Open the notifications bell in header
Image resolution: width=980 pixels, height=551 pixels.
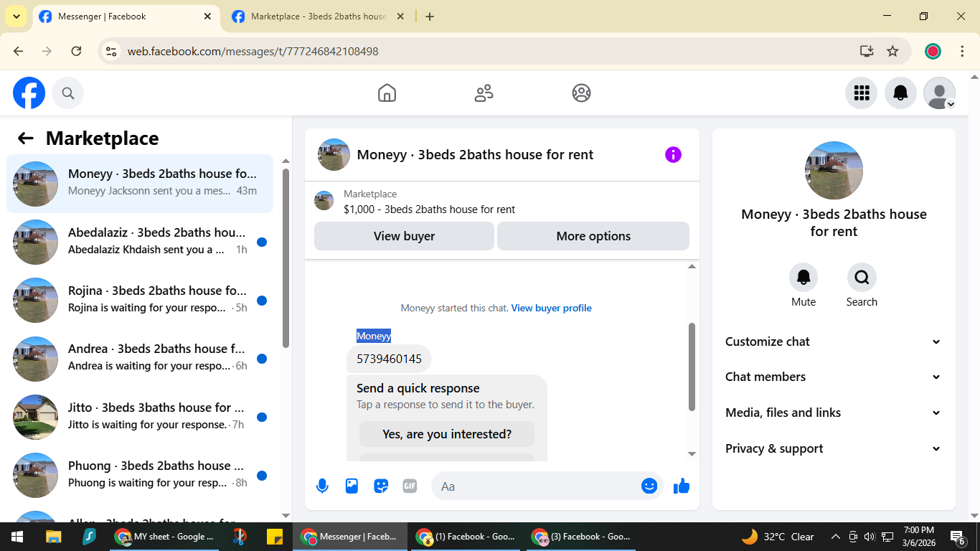pyautogui.click(x=900, y=93)
